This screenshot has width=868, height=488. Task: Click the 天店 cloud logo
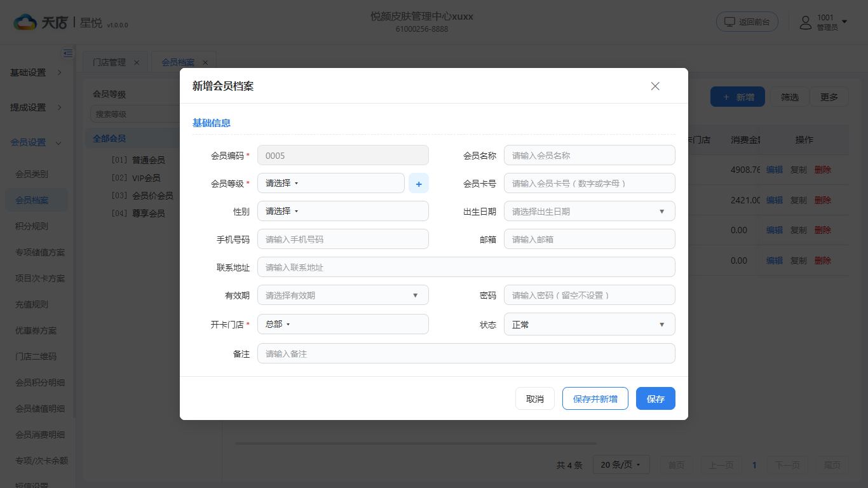pyautogui.click(x=25, y=22)
